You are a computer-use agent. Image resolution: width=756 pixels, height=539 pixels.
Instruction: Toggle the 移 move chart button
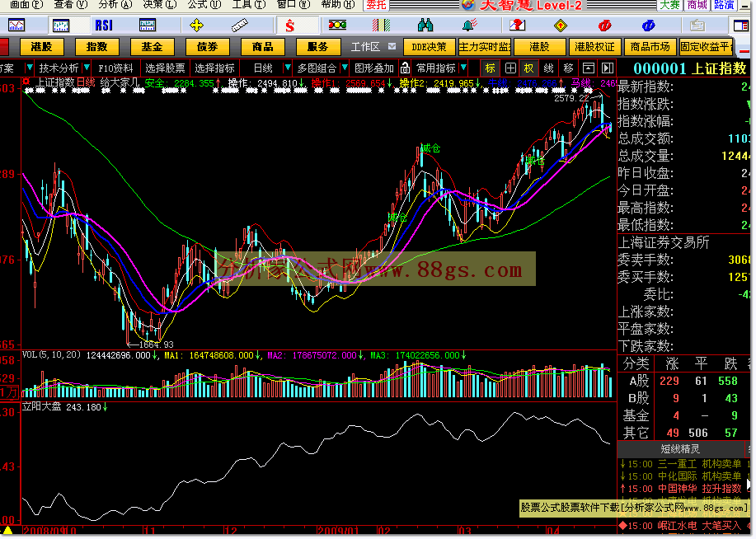pos(569,68)
